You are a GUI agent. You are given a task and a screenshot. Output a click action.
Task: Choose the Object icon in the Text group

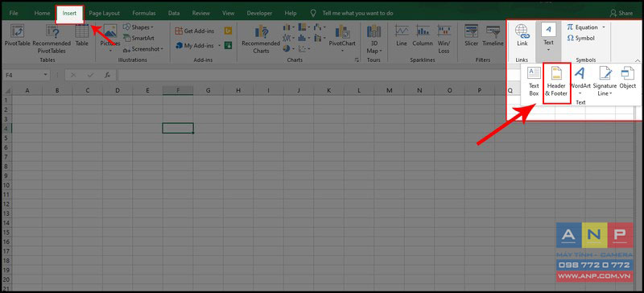coord(628,78)
